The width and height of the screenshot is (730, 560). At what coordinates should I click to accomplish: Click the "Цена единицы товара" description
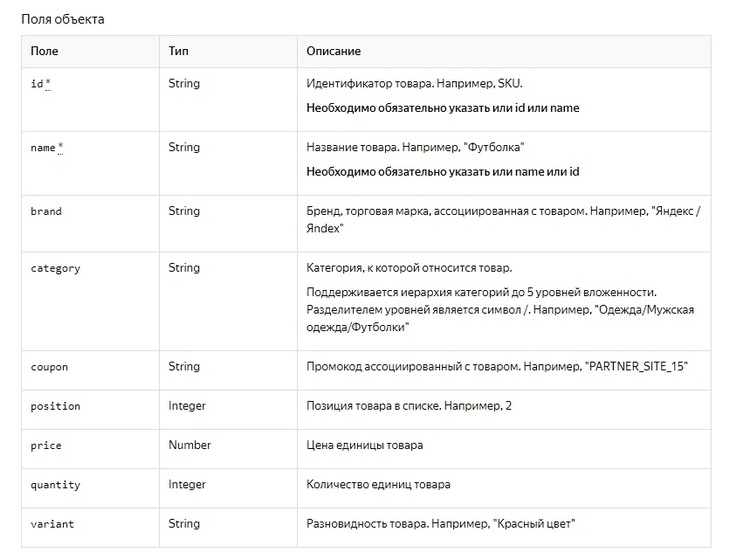coord(365,445)
